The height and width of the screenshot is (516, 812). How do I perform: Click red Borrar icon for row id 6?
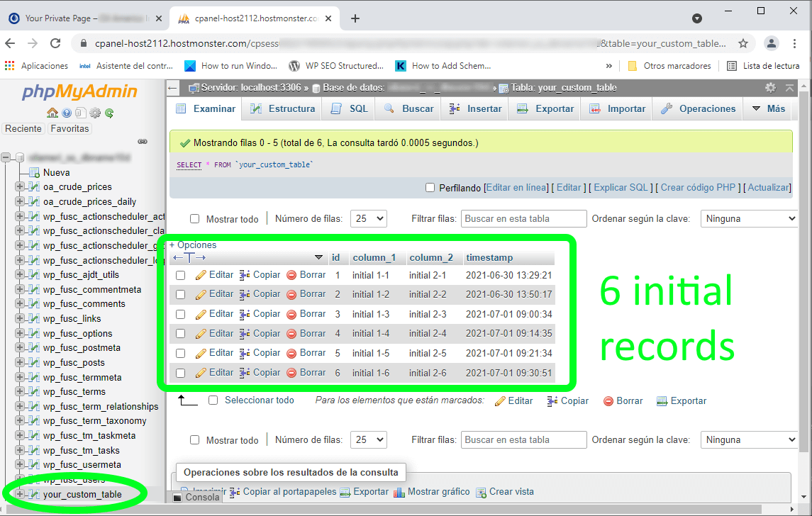tap(291, 373)
